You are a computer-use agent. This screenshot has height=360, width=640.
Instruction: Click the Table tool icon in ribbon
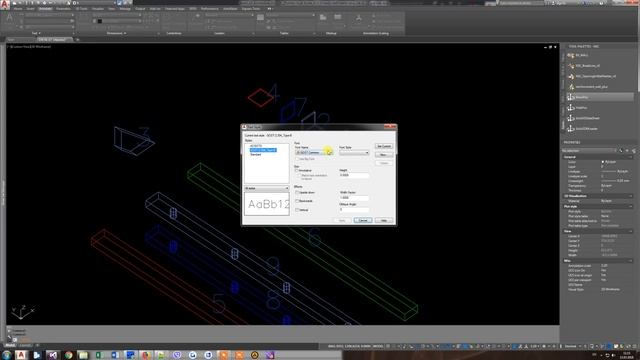(x=260, y=18)
